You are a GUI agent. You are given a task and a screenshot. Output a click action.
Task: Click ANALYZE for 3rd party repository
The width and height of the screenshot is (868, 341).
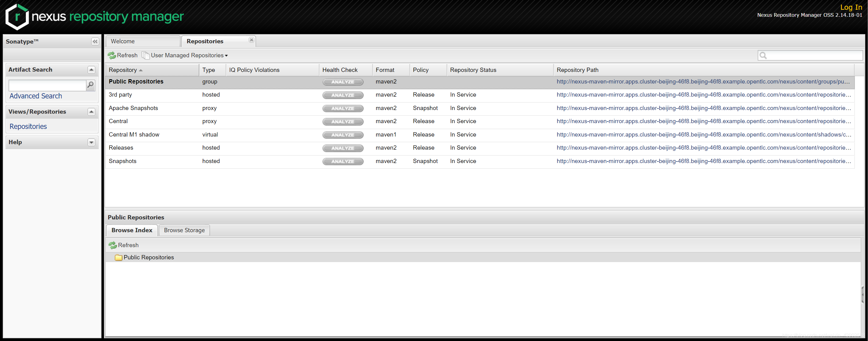point(343,95)
